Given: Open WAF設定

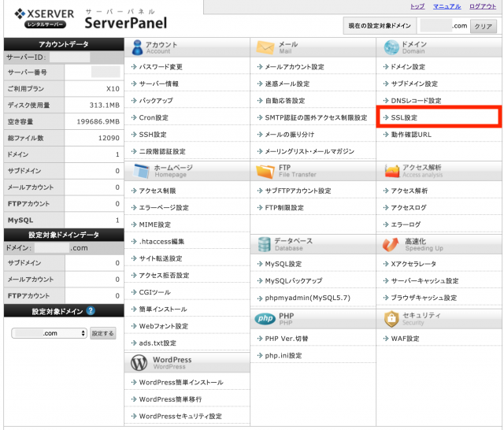Looking at the screenshot, I should pos(405,339).
